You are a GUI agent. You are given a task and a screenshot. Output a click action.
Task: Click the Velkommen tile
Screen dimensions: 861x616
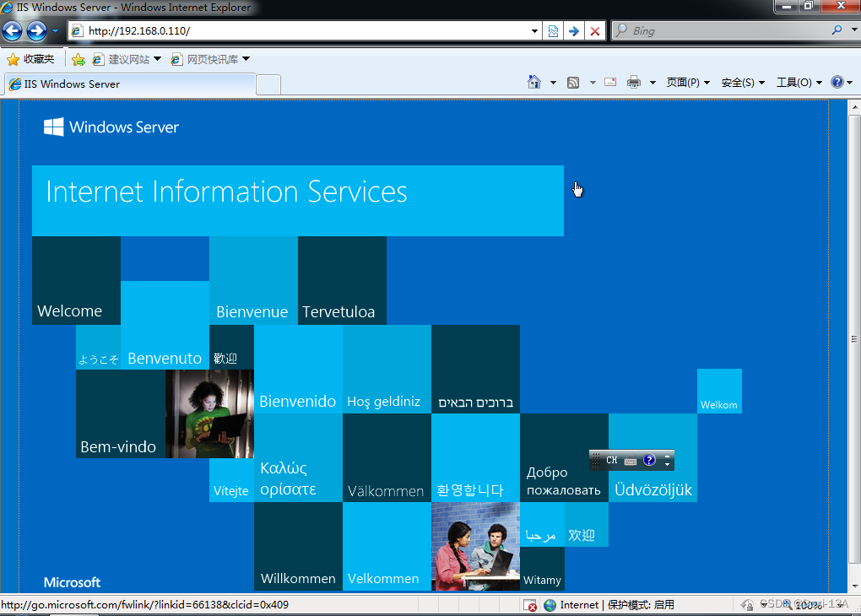[387, 546]
